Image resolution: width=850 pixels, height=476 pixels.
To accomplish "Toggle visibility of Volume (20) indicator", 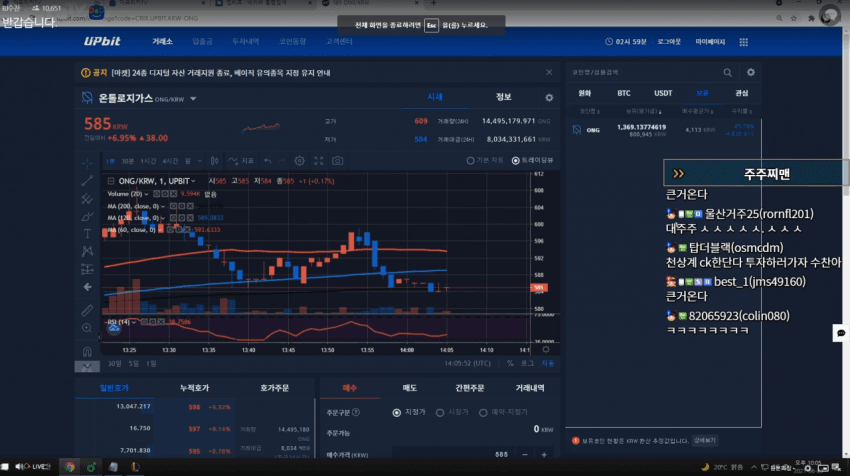I will [x=156, y=194].
